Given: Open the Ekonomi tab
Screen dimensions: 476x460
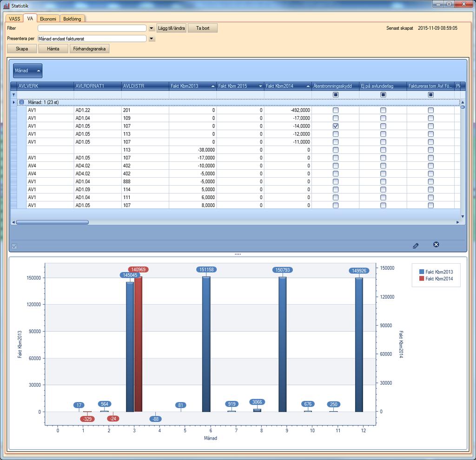Looking at the screenshot, I should tap(48, 19).
